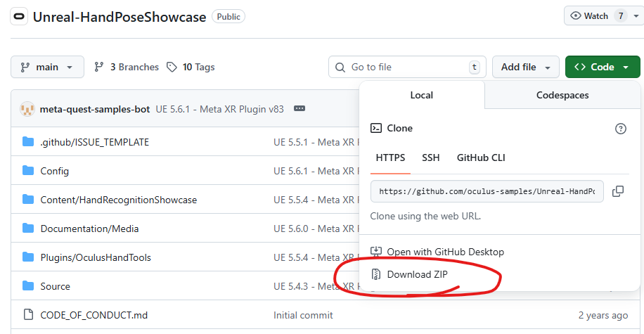Open the .github/ISSUE_TEMPLATE folder
The image size is (644, 334).
coord(94,142)
